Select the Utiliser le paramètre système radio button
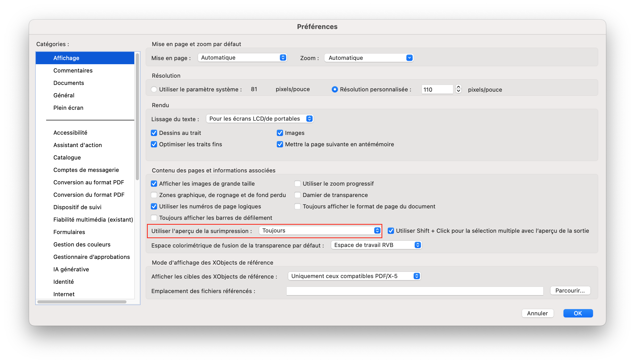Screen dimensions: 635x364 click(x=154, y=89)
